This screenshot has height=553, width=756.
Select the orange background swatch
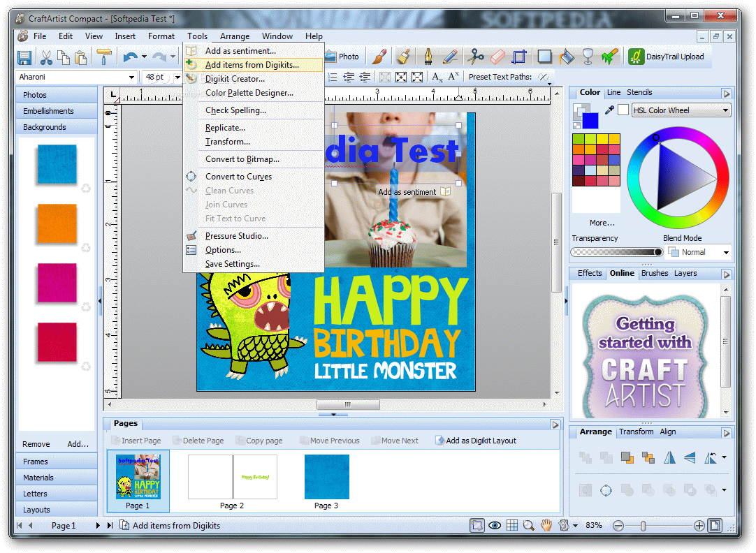pyautogui.click(x=57, y=223)
